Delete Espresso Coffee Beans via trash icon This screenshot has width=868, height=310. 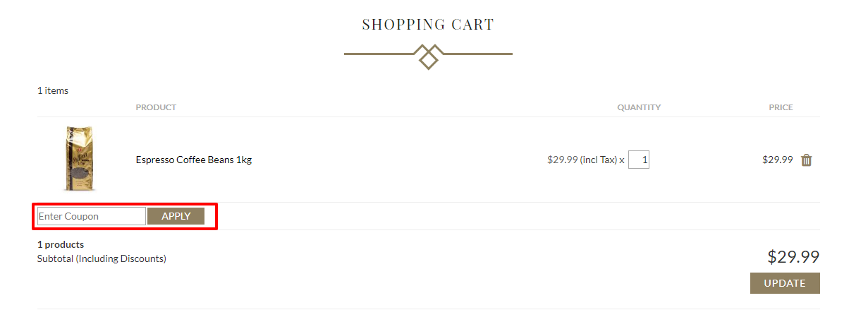[x=807, y=160]
